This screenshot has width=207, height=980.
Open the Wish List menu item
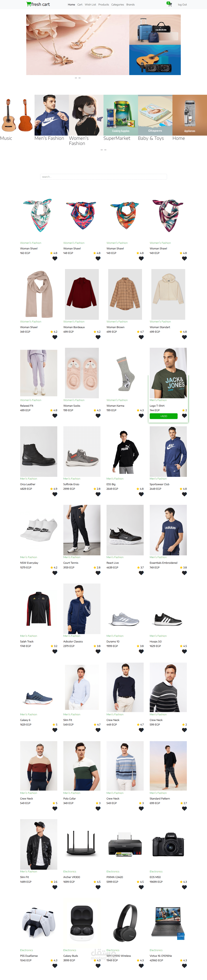click(90, 5)
